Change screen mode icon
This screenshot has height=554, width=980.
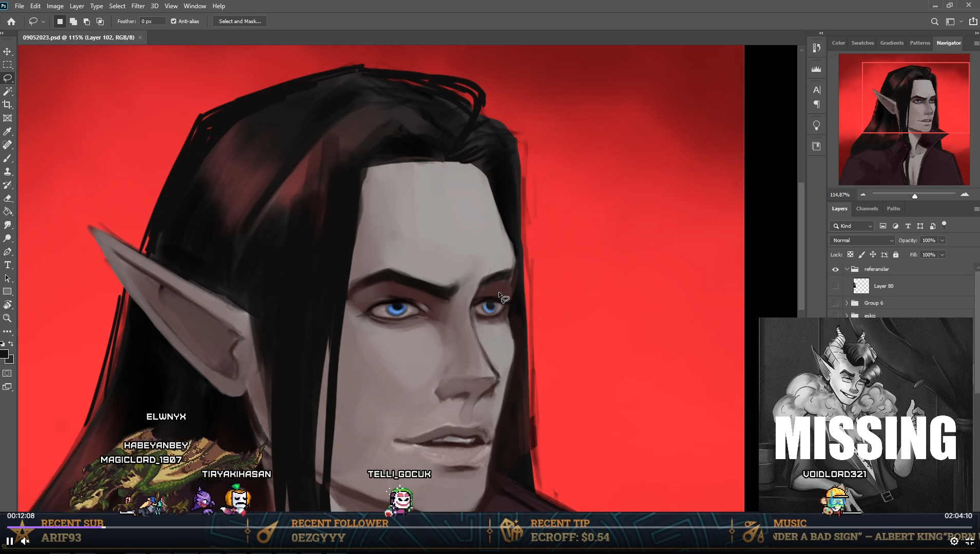(7, 387)
